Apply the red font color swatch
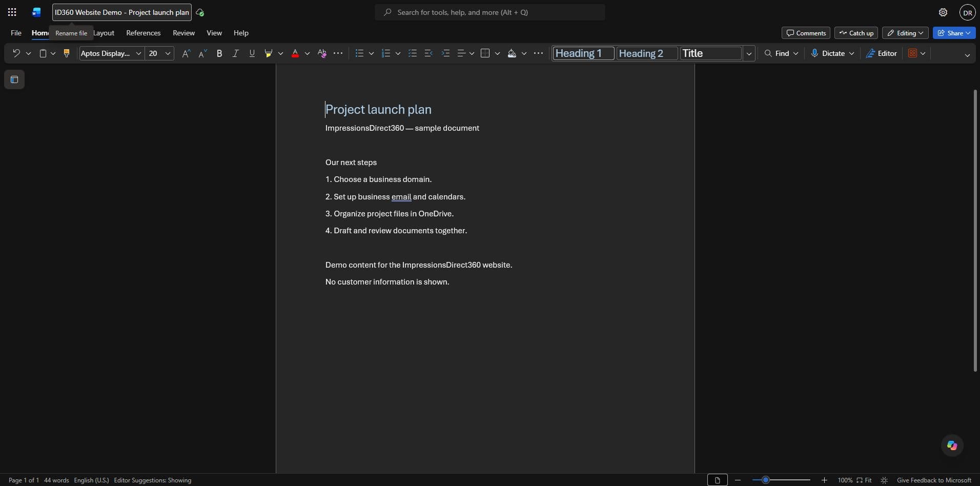This screenshot has height=486, width=980. (x=295, y=53)
